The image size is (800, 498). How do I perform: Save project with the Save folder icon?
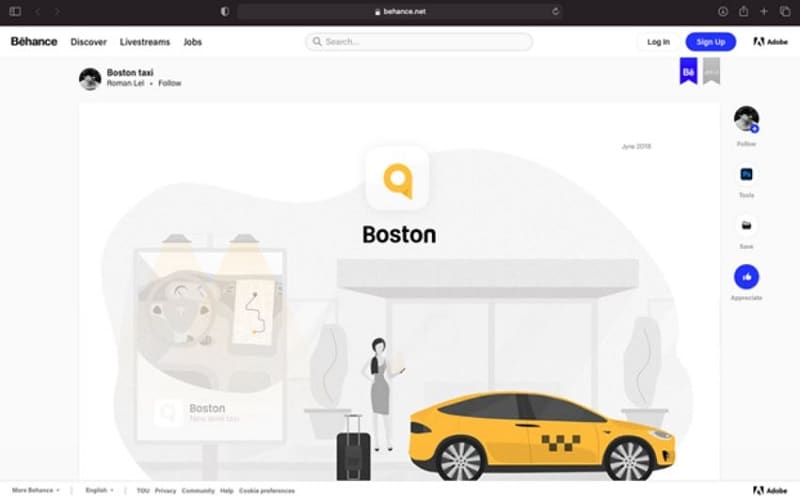point(746,226)
